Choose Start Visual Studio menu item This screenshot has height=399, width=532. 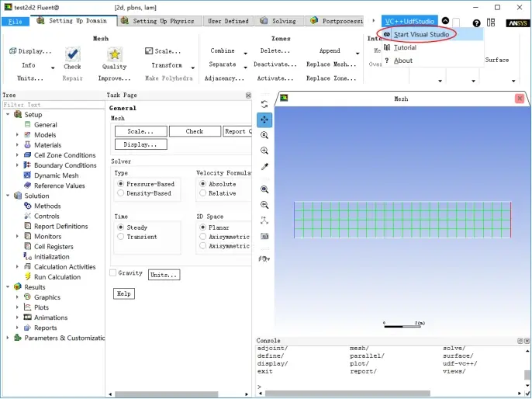(x=432, y=34)
